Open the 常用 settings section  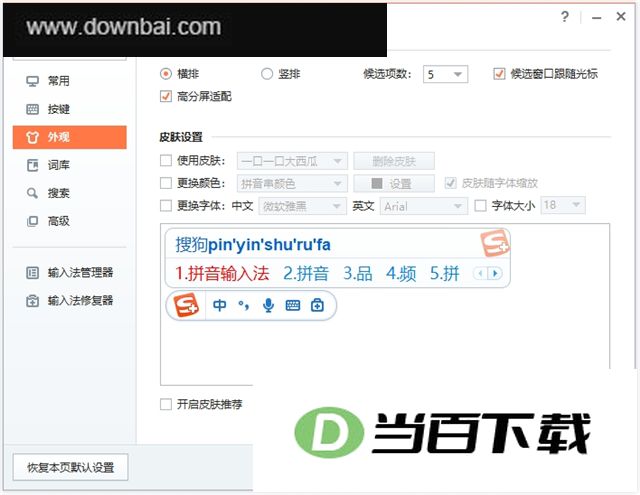(x=69, y=81)
